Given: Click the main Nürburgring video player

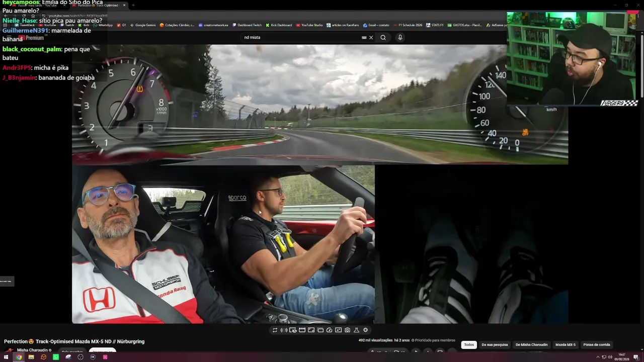Looking at the screenshot, I should coord(320,184).
